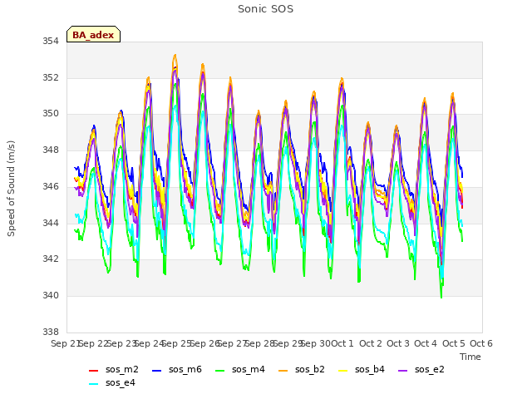Click the 348 y-axis tick label
The width and height of the screenshot is (532, 399).
tap(51, 150)
